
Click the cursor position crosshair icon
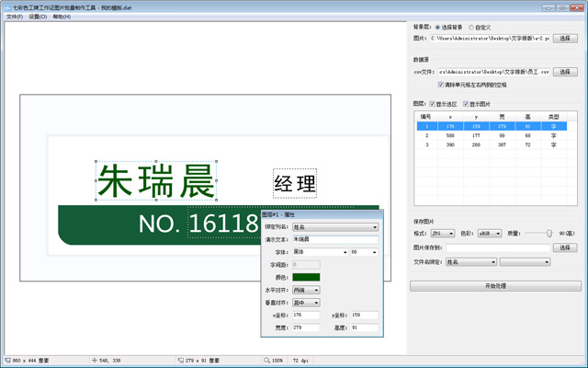pos(95,360)
